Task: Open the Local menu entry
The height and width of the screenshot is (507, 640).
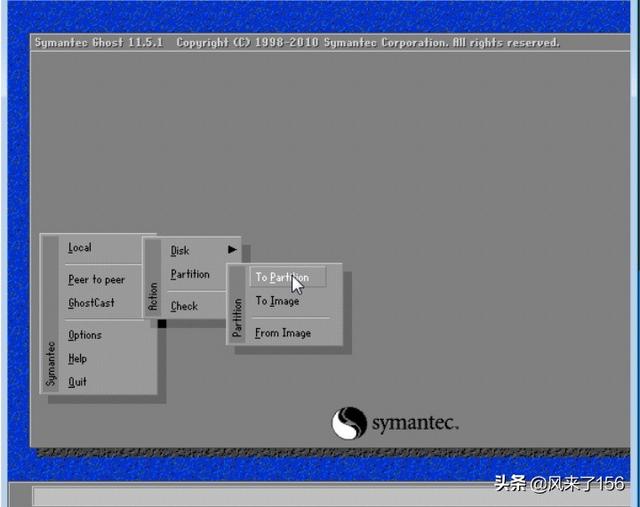Action: point(80,248)
